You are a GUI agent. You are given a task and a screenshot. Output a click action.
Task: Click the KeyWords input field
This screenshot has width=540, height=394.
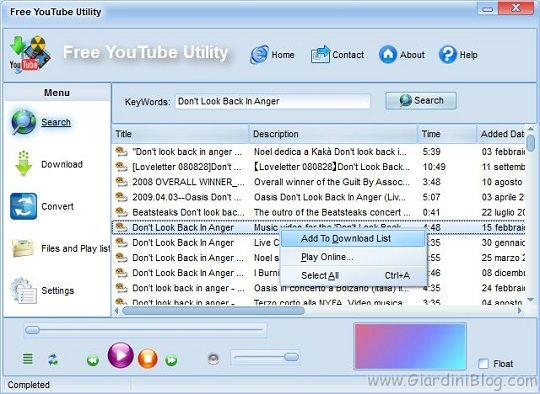point(273,101)
